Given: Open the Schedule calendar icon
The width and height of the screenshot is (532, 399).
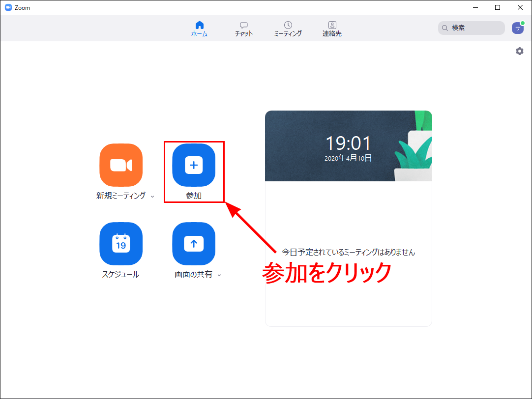Looking at the screenshot, I should [121, 244].
